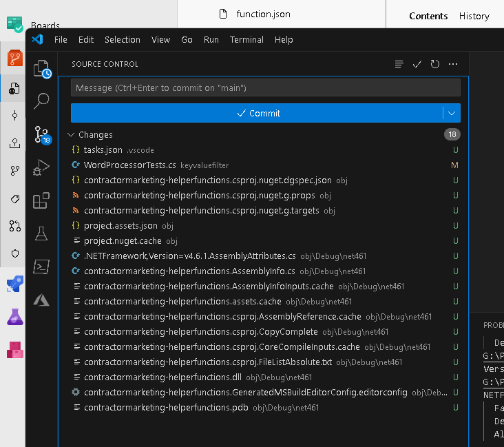504x447 pixels.
Task: Select contractormarketing-helperfunctions.pdb file
Action: click(x=264, y=408)
